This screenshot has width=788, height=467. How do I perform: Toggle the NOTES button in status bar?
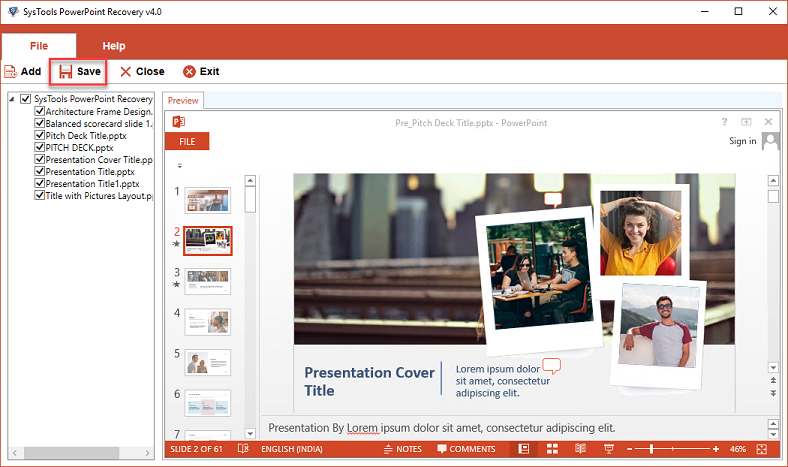[x=403, y=449]
